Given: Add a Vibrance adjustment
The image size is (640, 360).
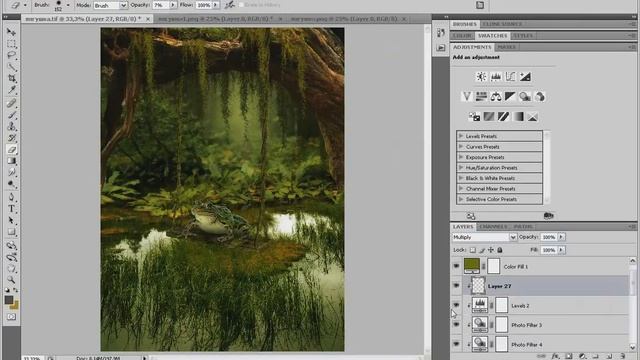Looking at the screenshot, I should 467,97.
